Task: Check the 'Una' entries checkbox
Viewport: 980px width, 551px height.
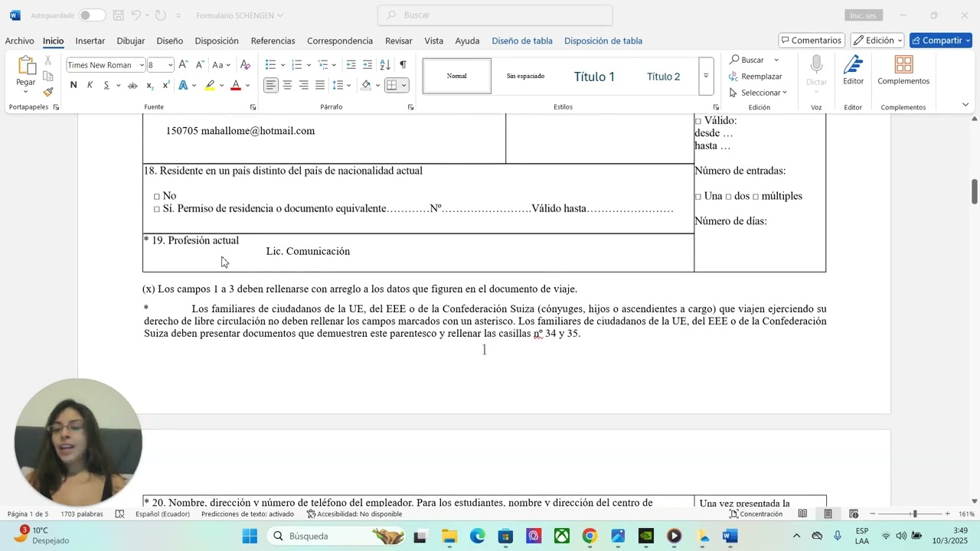Action: coord(697,197)
